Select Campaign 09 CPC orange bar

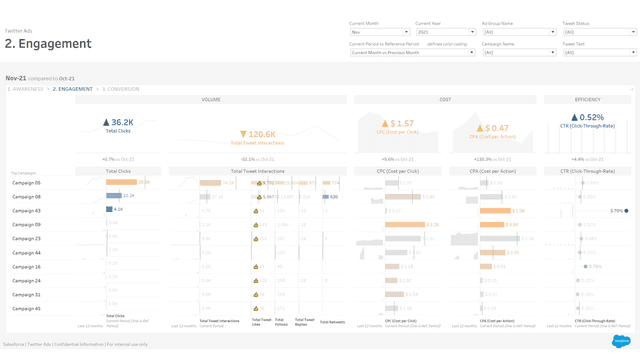click(x=405, y=225)
